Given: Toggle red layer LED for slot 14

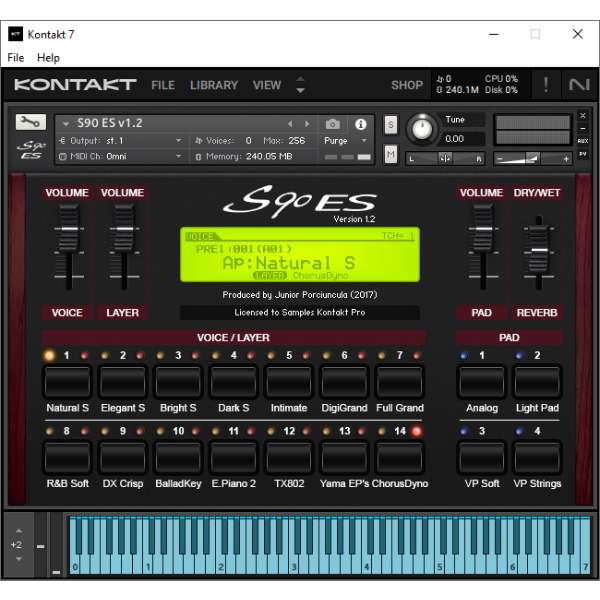Looking at the screenshot, I should [416, 431].
